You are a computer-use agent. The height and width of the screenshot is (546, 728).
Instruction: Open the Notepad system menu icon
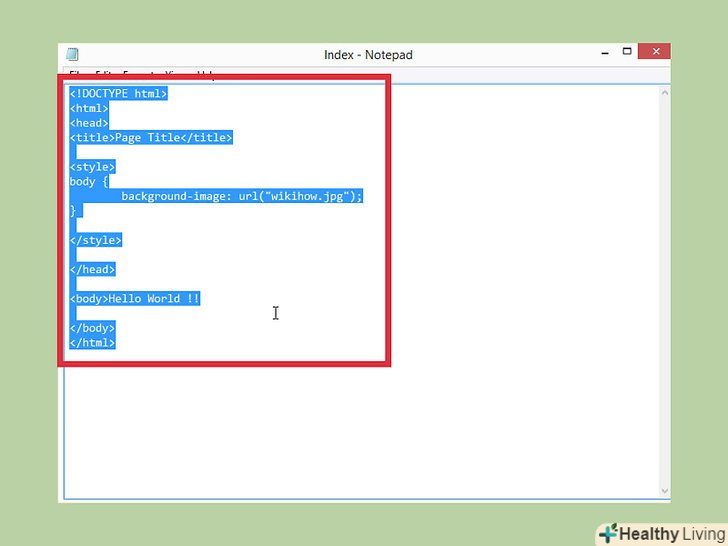coord(72,54)
